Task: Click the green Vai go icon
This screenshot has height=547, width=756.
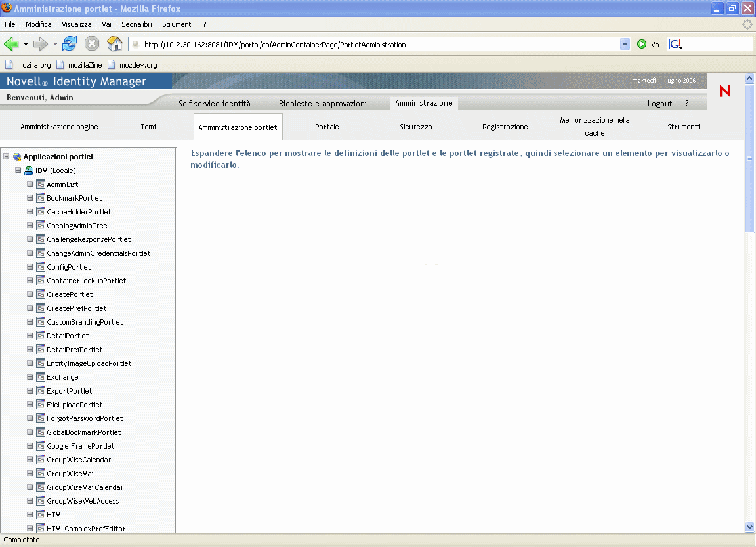Action: pos(642,45)
